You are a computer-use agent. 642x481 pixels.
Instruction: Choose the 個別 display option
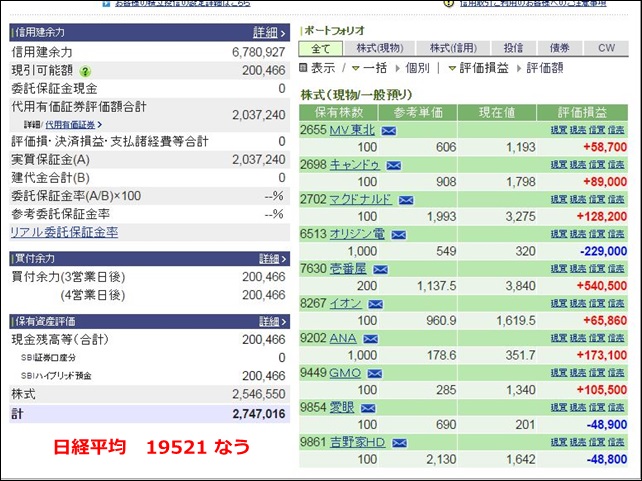click(417, 68)
